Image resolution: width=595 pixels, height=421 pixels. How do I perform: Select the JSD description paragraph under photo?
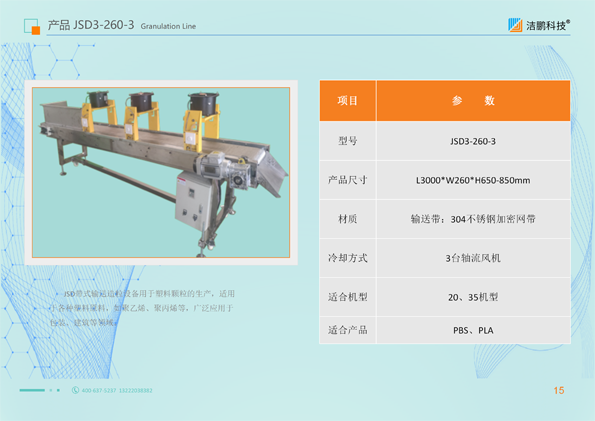[x=142, y=308]
